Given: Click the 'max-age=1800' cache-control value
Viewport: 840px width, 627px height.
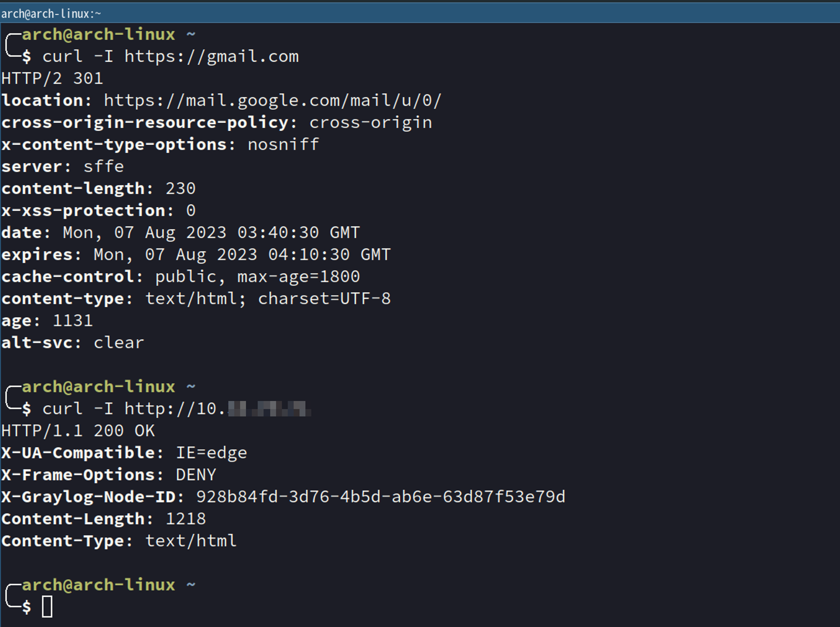Looking at the screenshot, I should pos(298,277).
